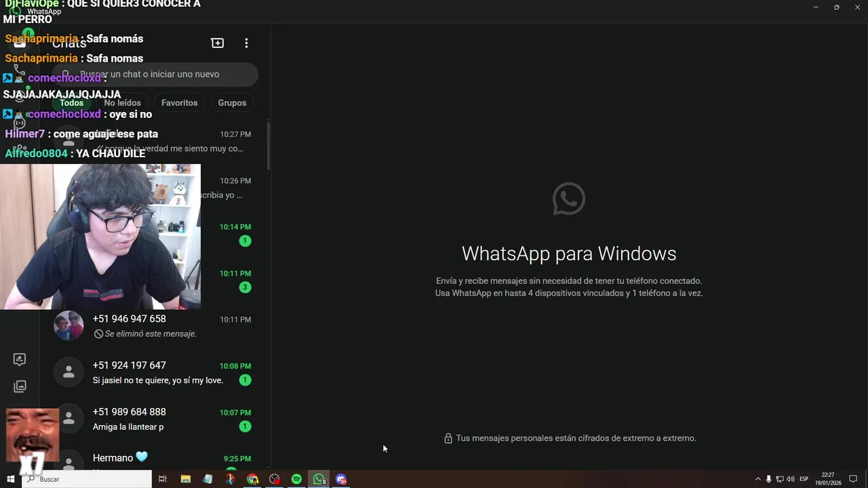The image size is (868, 488).
Task: Open Spotify from the taskbar
Action: [x=296, y=479]
